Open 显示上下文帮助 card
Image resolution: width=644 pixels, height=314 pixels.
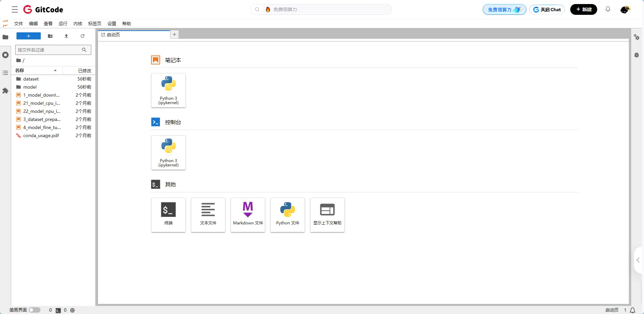327,215
